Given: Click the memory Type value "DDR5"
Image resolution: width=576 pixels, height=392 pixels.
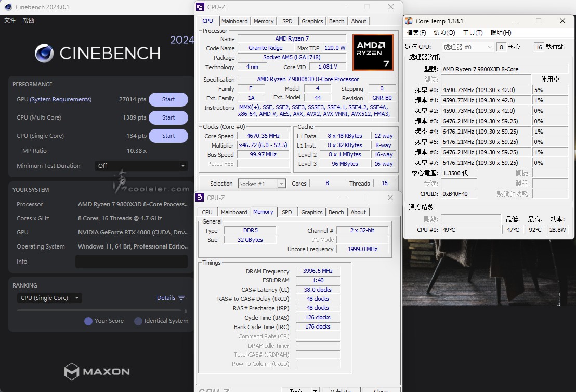Looking at the screenshot, I should click(250, 230).
